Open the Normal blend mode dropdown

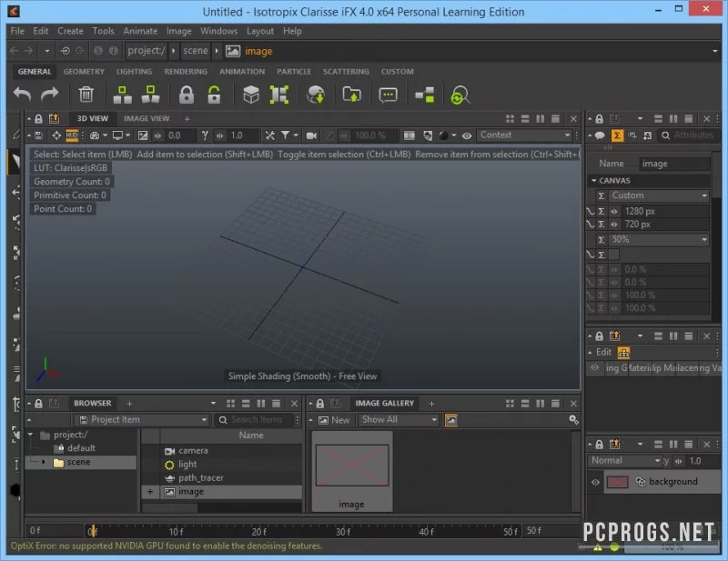(x=625, y=461)
